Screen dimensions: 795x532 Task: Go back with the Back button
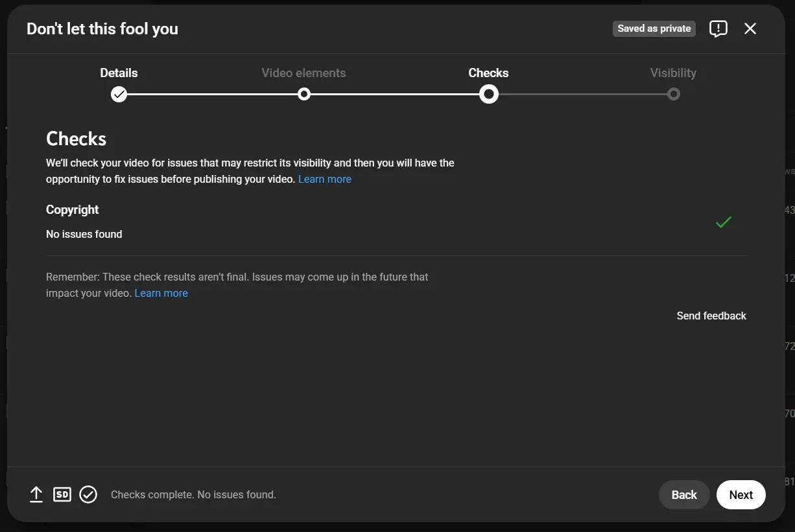coord(684,494)
